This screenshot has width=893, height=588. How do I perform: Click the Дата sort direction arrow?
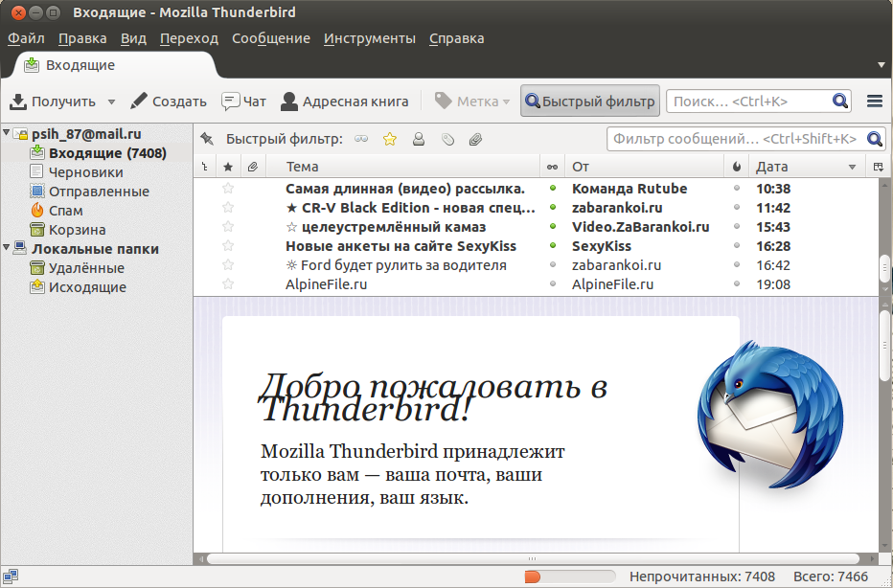click(x=852, y=167)
